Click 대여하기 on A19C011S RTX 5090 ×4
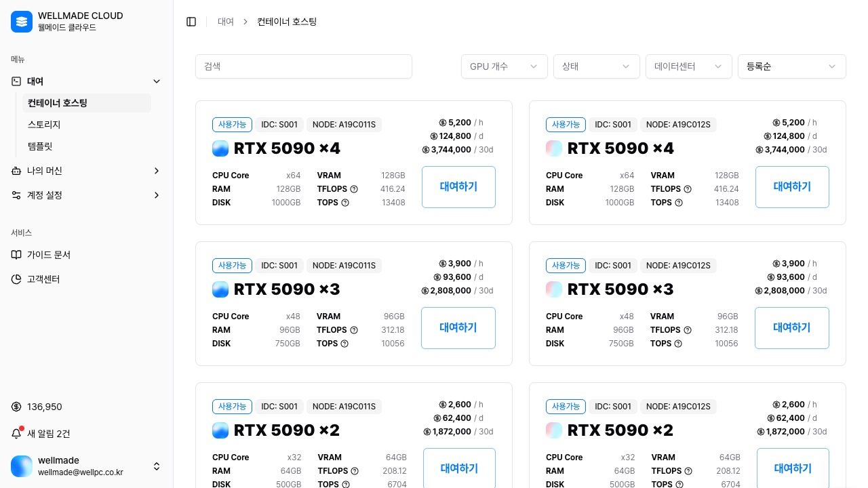The image size is (868, 488). (458, 187)
